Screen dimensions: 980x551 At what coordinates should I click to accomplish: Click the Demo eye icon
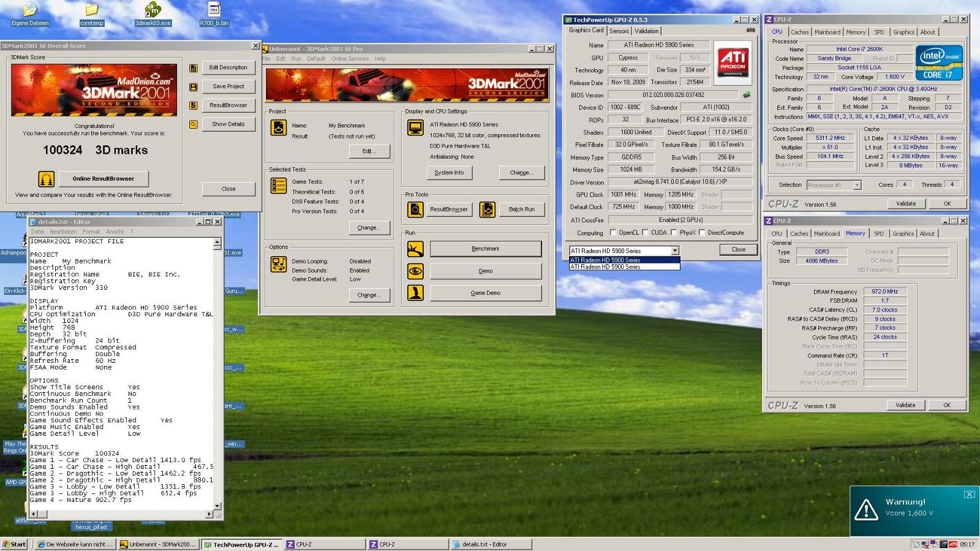point(415,271)
